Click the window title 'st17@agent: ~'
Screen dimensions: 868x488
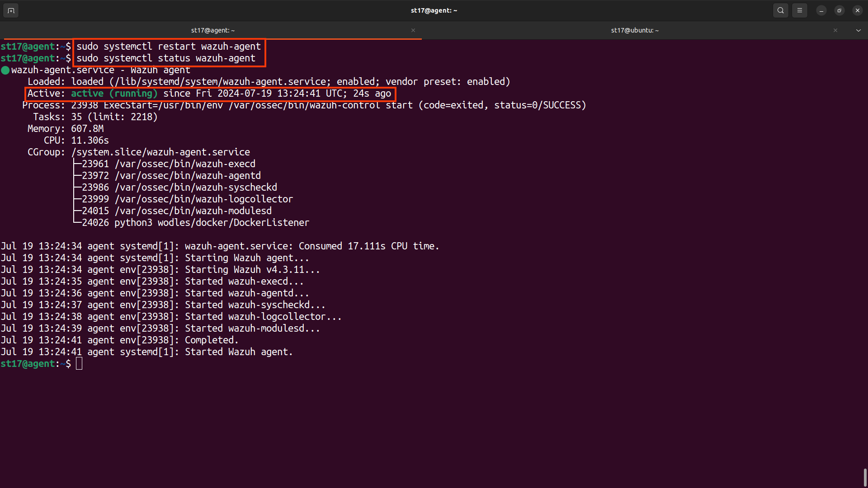[x=434, y=10]
